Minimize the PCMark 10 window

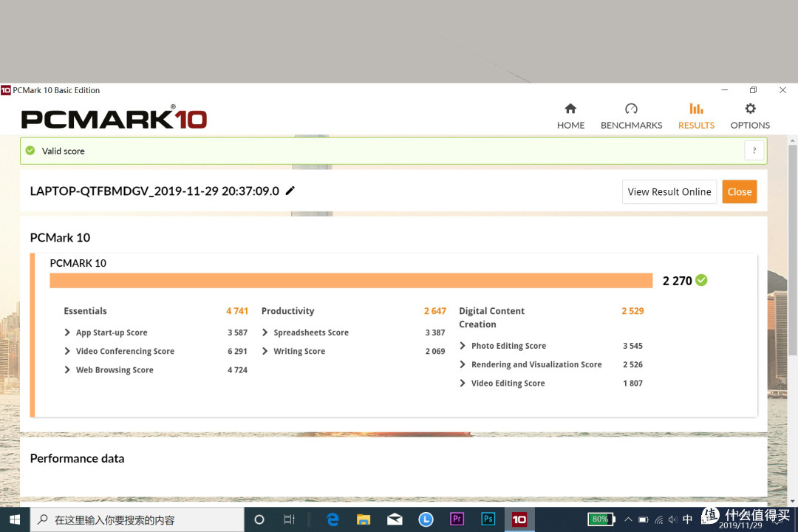pyautogui.click(x=725, y=90)
